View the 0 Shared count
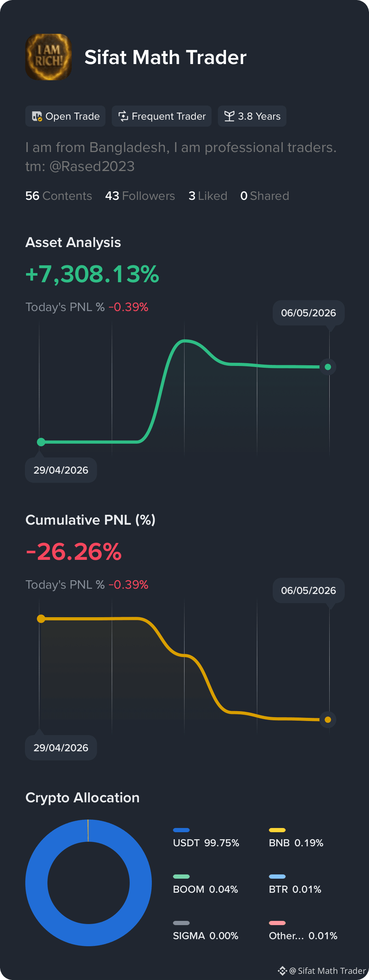369x980 pixels. [x=265, y=196]
